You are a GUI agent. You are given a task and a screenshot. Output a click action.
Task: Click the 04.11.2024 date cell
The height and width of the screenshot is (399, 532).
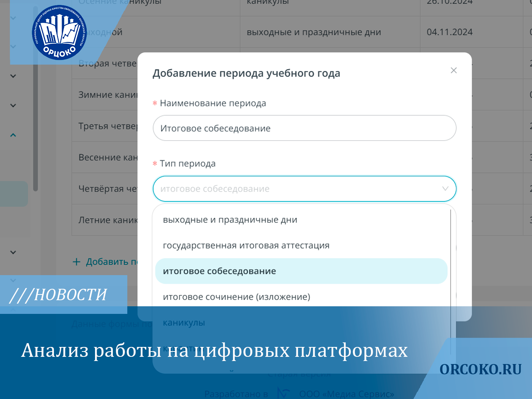point(450,32)
